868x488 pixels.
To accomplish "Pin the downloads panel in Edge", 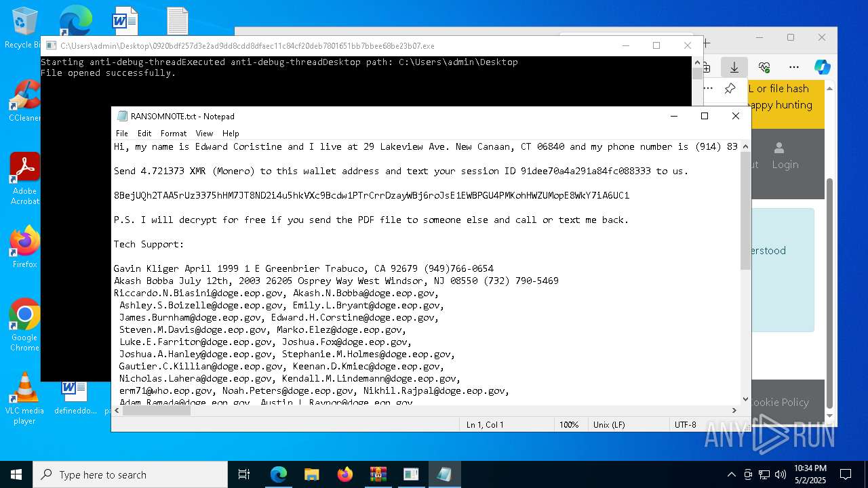I will pos(730,89).
